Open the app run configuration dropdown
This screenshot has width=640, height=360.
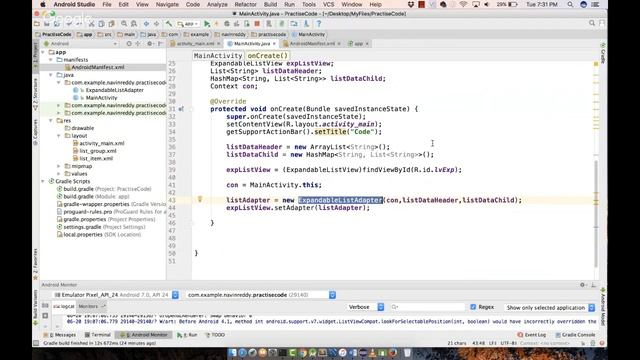click(x=188, y=24)
